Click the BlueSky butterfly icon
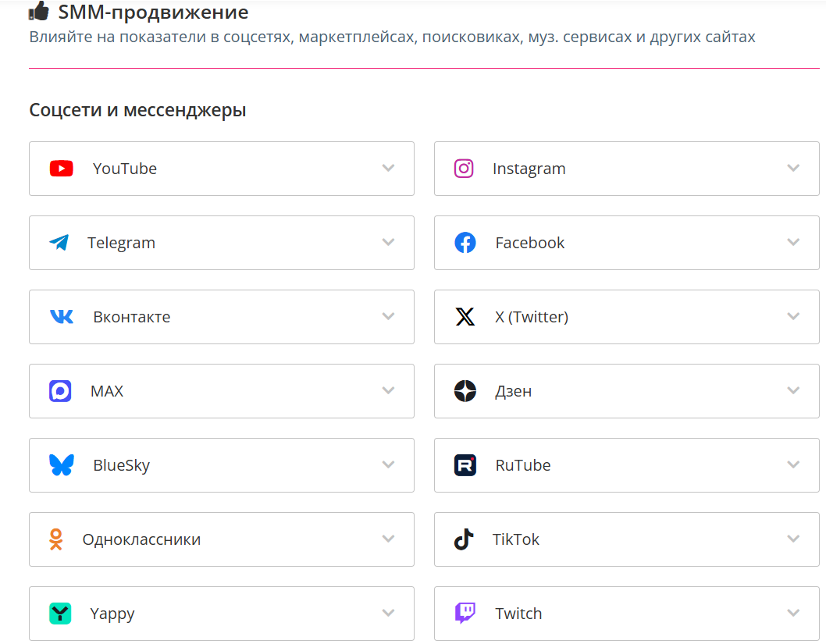Viewport: 826px width, 644px height. pos(62,465)
